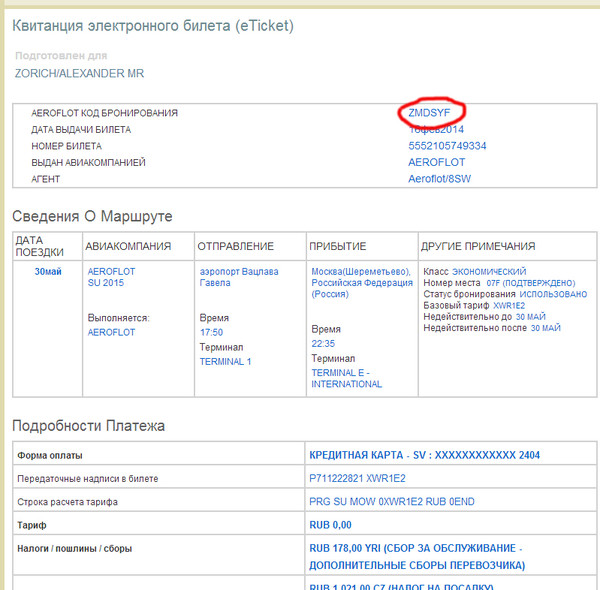Select passenger name ZORICH/ALEXANDER MR
This screenshot has width=600, height=590.
[x=79, y=73]
